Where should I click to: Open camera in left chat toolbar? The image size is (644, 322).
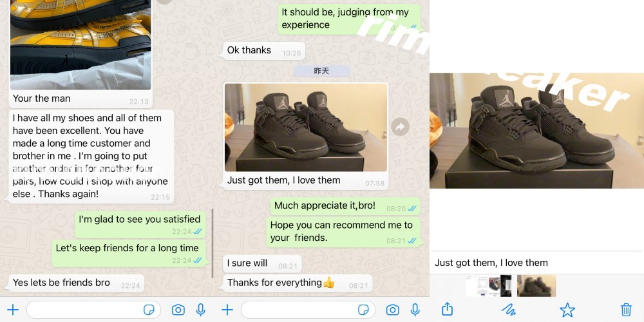click(178, 310)
